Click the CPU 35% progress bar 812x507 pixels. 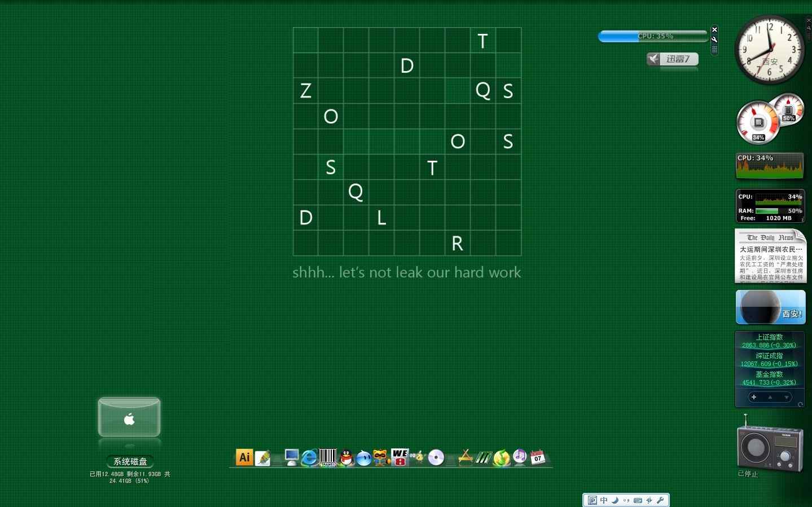[x=653, y=36]
